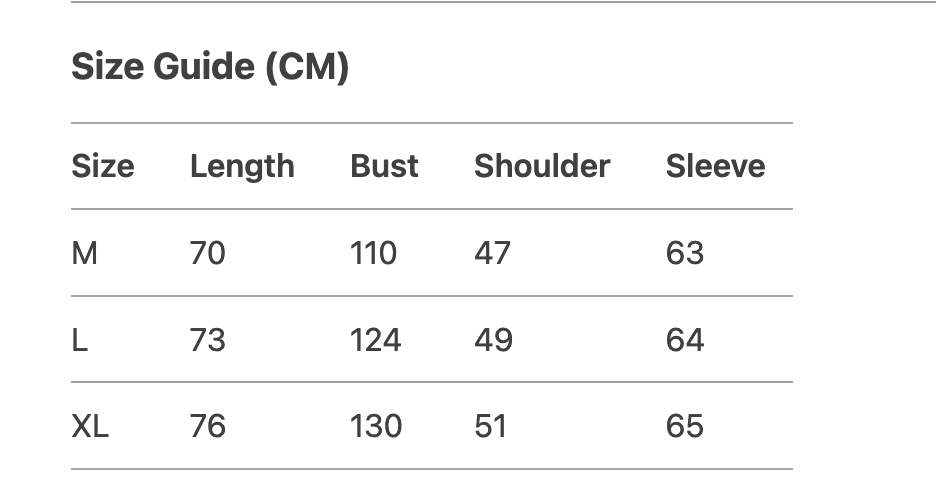Click bust value 124 in L row

coord(375,341)
